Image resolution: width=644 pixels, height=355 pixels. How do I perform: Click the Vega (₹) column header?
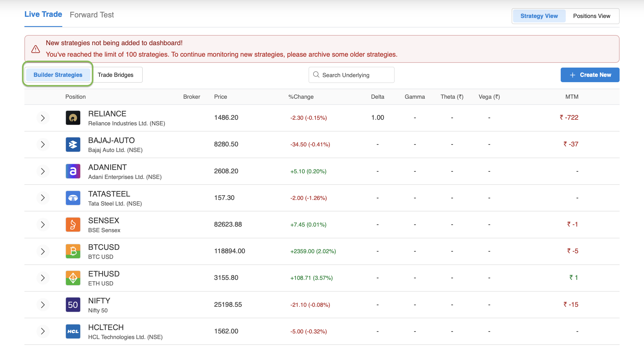point(489,97)
